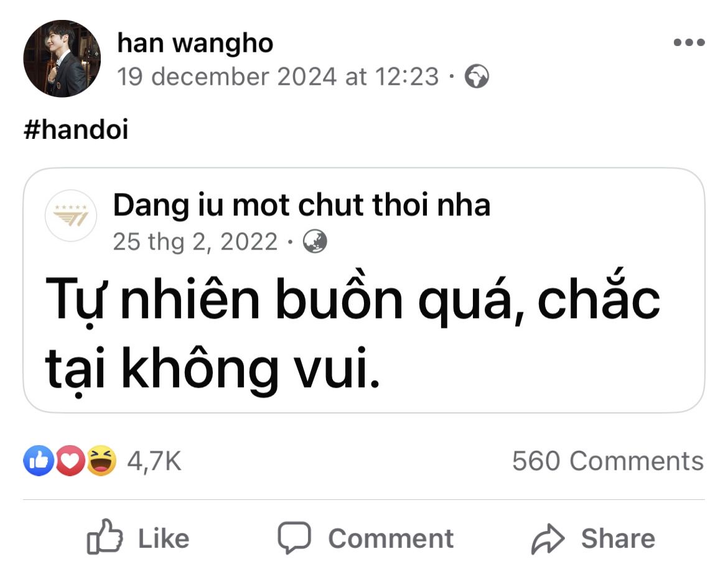Click the public globe icon beside post date

(477, 76)
